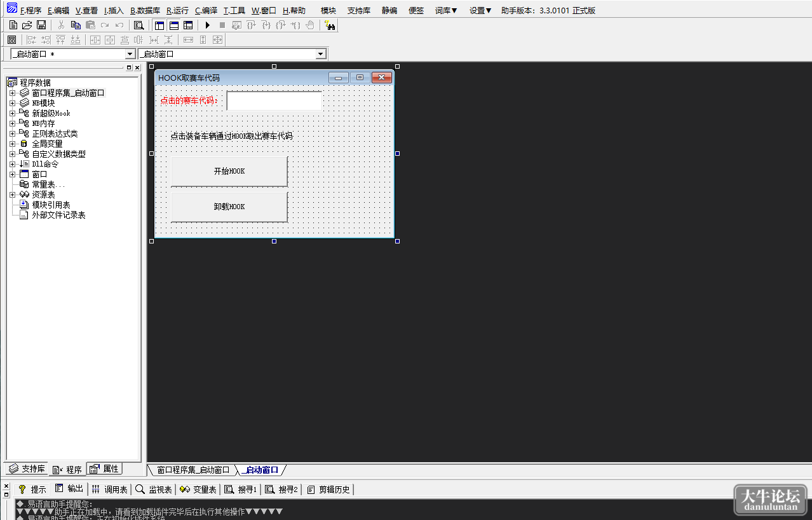The width and height of the screenshot is (812, 520).
Task: Switch to the 变量表 tab
Action: pyautogui.click(x=198, y=489)
